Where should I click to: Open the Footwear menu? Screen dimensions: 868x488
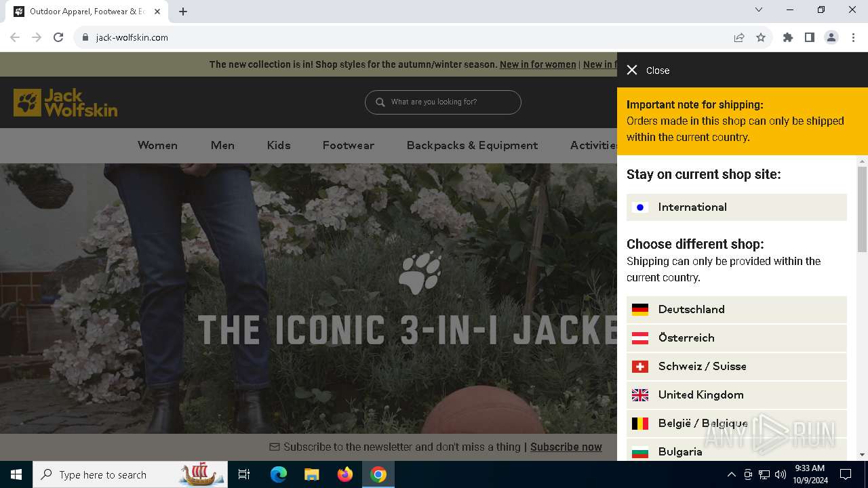349,145
